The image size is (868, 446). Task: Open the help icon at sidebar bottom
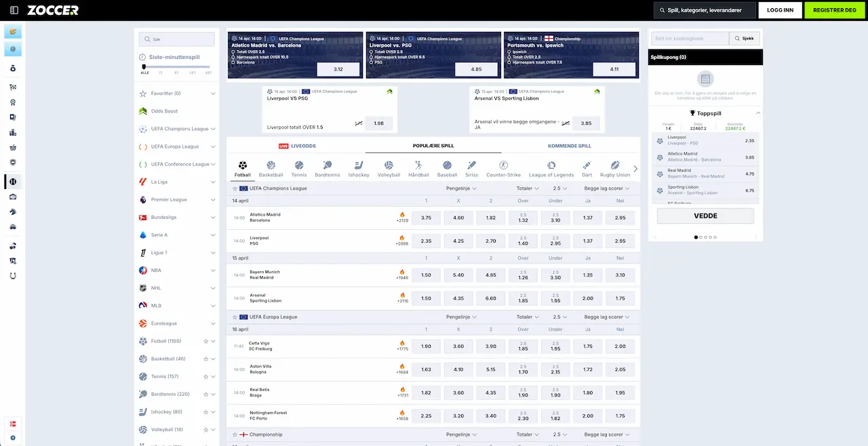coord(13,438)
